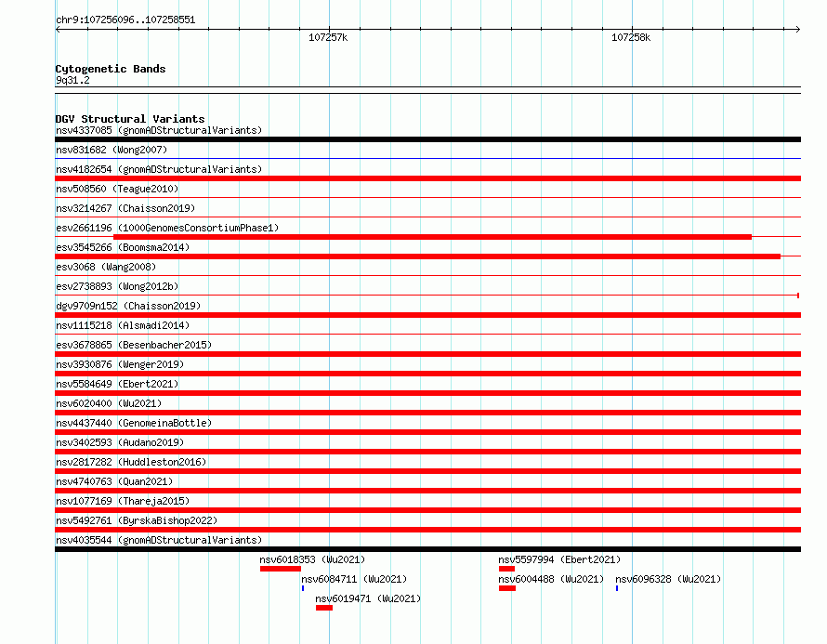Viewport: 827px width, 644px height.
Task: Open dgv9709n152 (Chaisson2019) label
Action: 128,306
